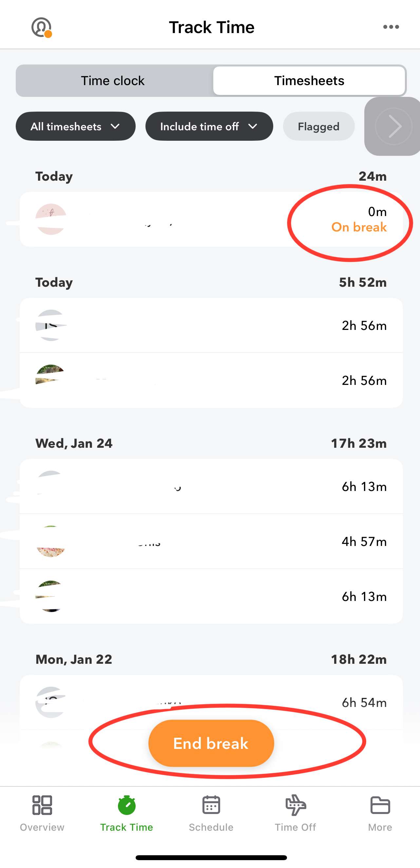Tap the pink avatar on the break entry
The width and height of the screenshot is (420, 868).
(51, 219)
